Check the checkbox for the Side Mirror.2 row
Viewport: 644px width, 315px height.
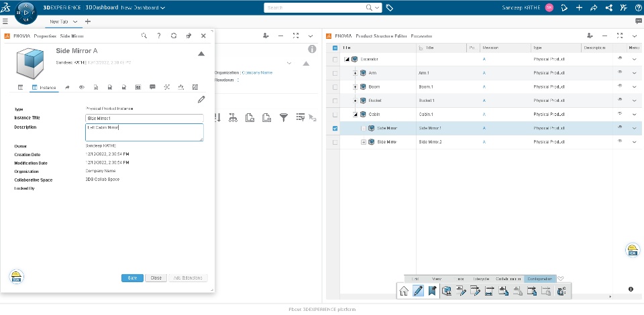pos(335,142)
